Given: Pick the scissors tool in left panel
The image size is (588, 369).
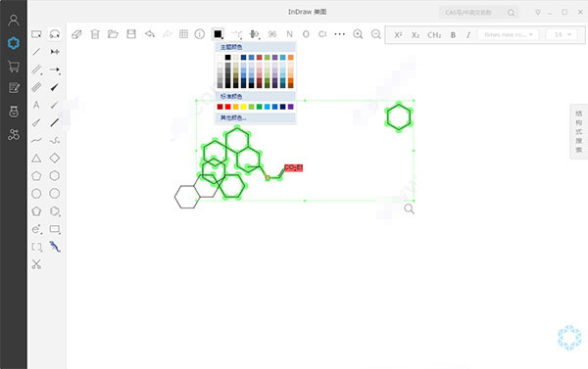Looking at the screenshot, I should pos(36,264).
